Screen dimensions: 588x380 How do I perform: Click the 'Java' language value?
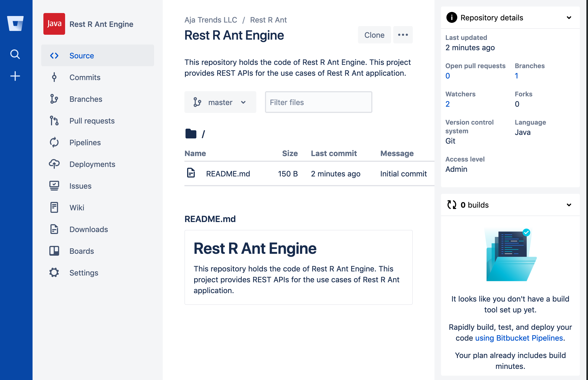pos(523,132)
